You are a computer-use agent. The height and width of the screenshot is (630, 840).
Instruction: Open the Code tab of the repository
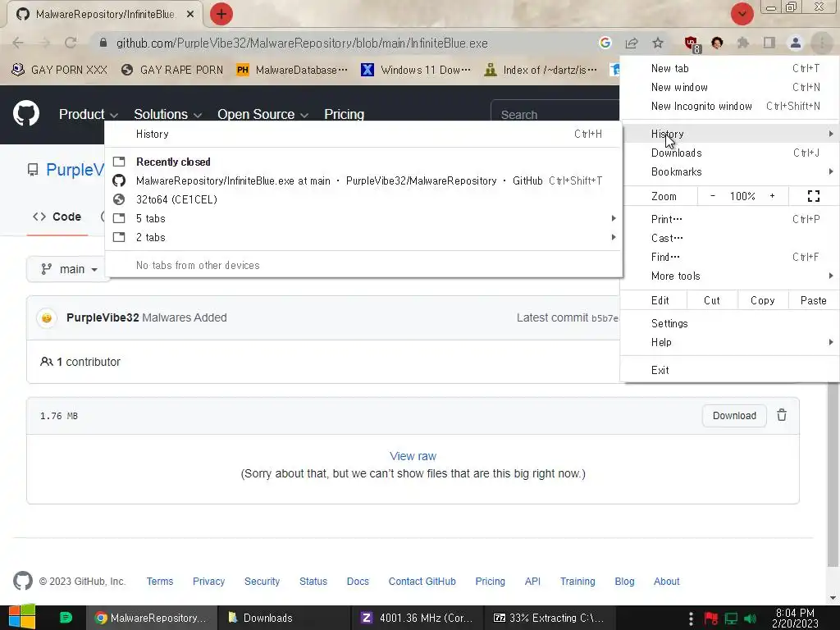click(57, 217)
